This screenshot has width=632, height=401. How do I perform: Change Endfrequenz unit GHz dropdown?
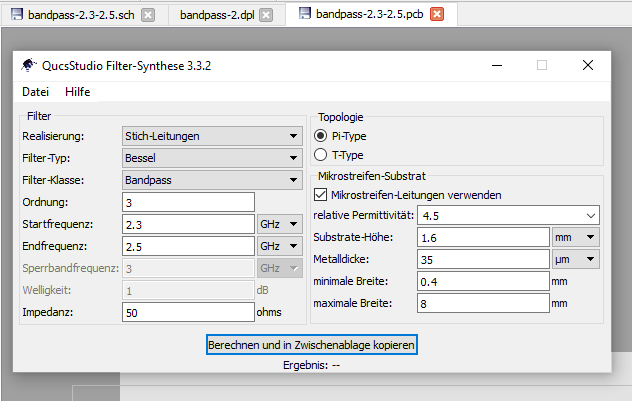tap(280, 246)
